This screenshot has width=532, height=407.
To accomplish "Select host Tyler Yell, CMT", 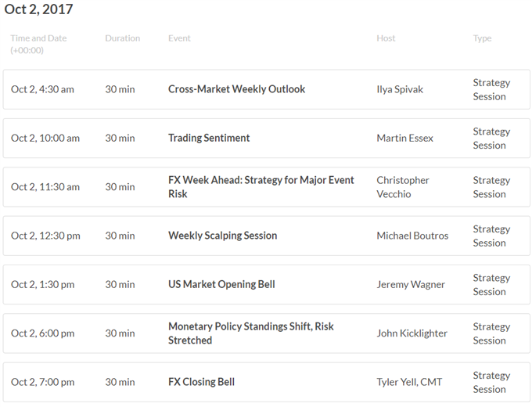I will (409, 382).
